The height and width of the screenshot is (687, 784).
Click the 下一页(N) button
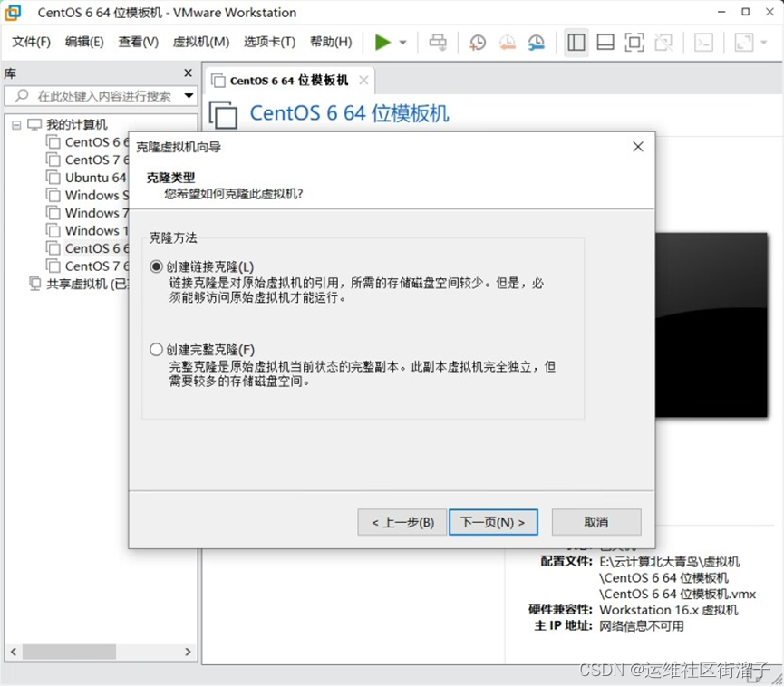pos(493,522)
